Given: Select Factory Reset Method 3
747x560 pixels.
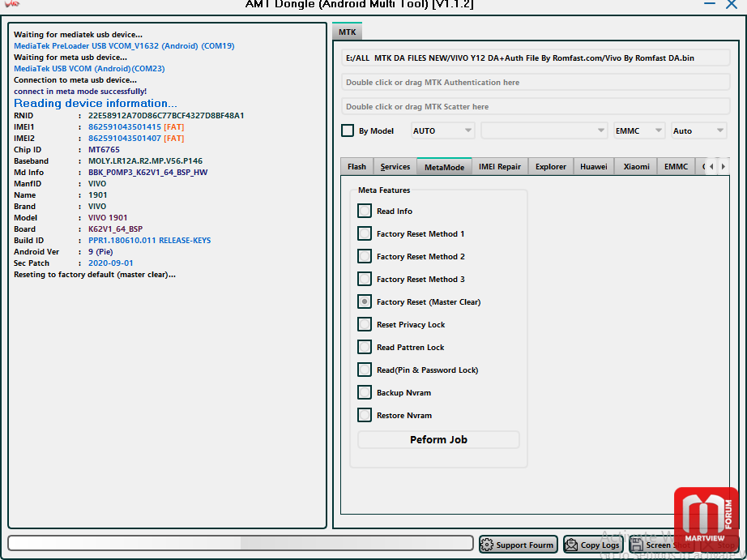Looking at the screenshot, I should [x=365, y=279].
